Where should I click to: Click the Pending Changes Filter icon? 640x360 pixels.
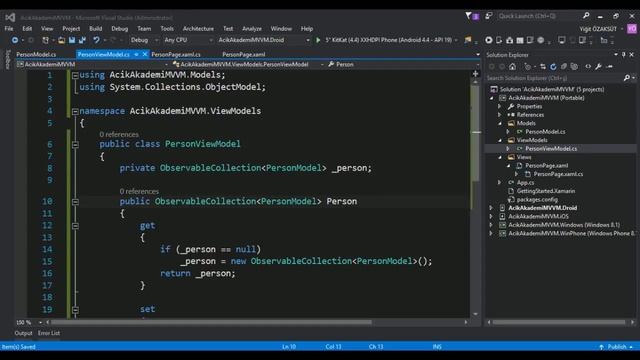click(x=527, y=67)
